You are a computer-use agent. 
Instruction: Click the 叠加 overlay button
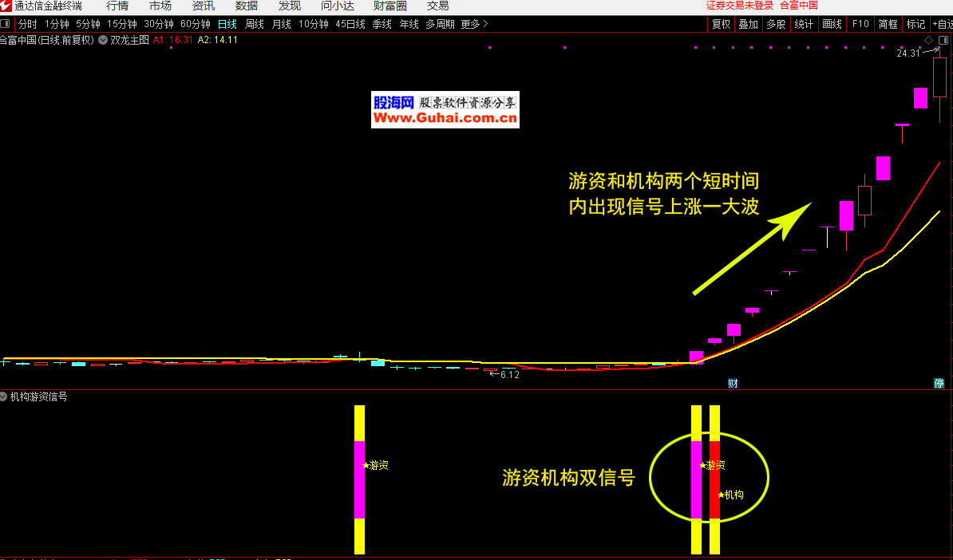click(x=748, y=24)
